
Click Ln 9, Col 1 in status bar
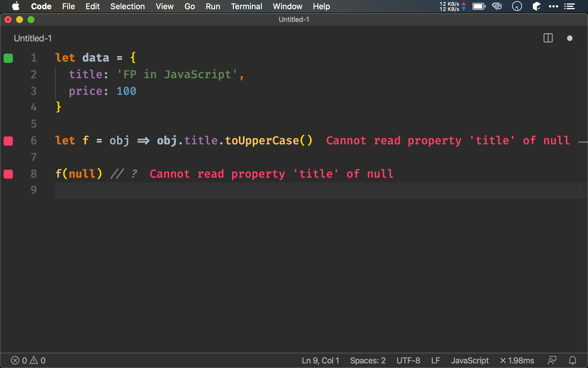coord(320,360)
